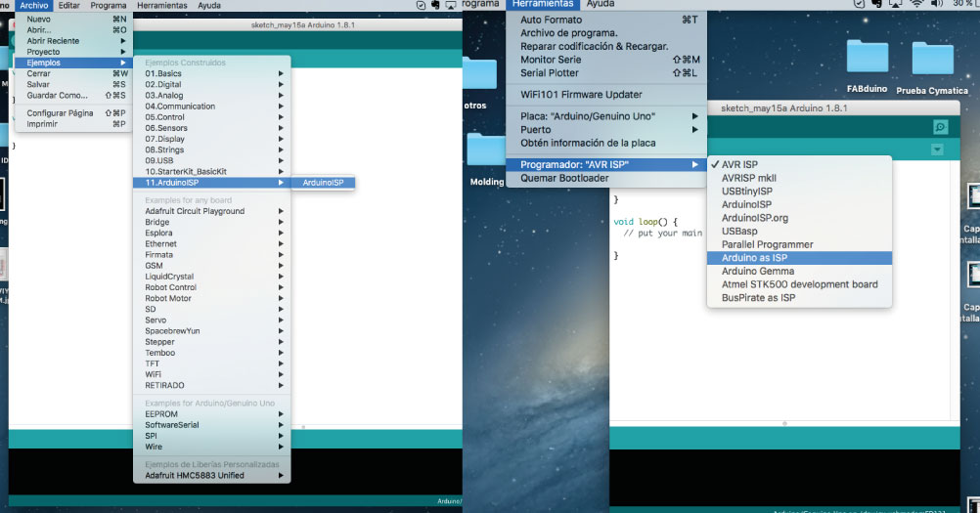Select USBasp programmer

point(799,232)
